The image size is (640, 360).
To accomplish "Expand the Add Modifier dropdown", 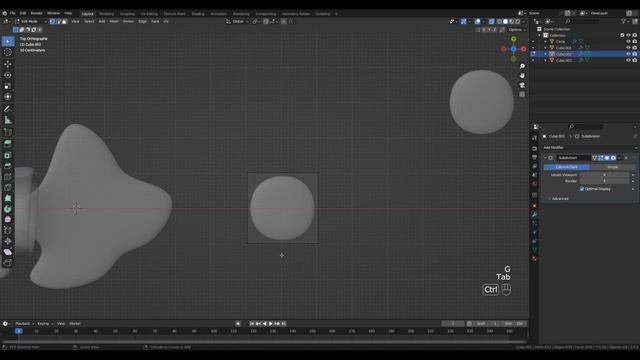I will tap(590, 148).
